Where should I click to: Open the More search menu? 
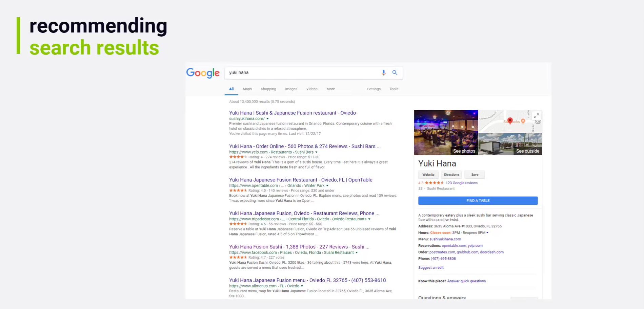point(330,89)
